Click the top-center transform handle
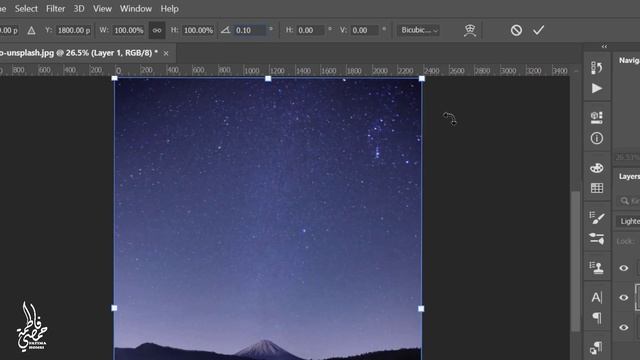This screenshot has height=360, width=640. pyautogui.click(x=268, y=78)
